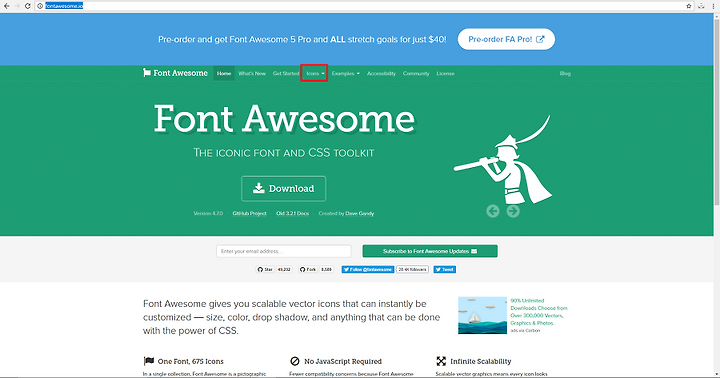
Task: Click the GitHub Star button
Action: pos(265,270)
